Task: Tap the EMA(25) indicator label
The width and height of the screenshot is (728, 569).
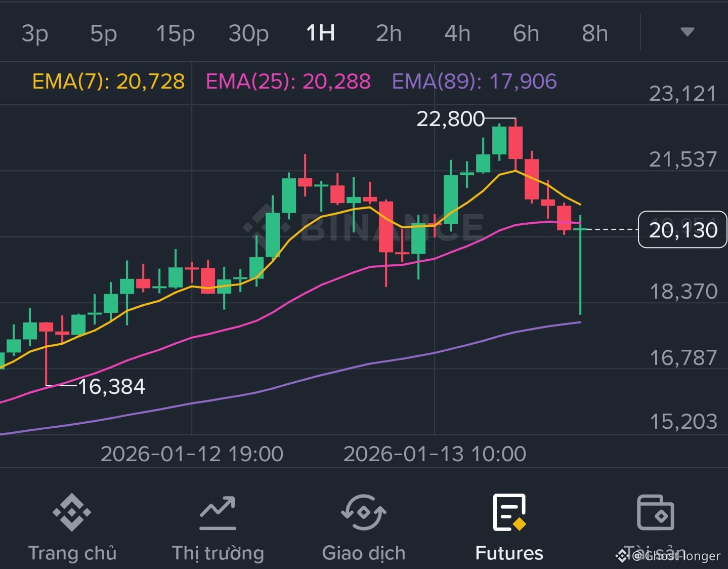Action: point(288,82)
